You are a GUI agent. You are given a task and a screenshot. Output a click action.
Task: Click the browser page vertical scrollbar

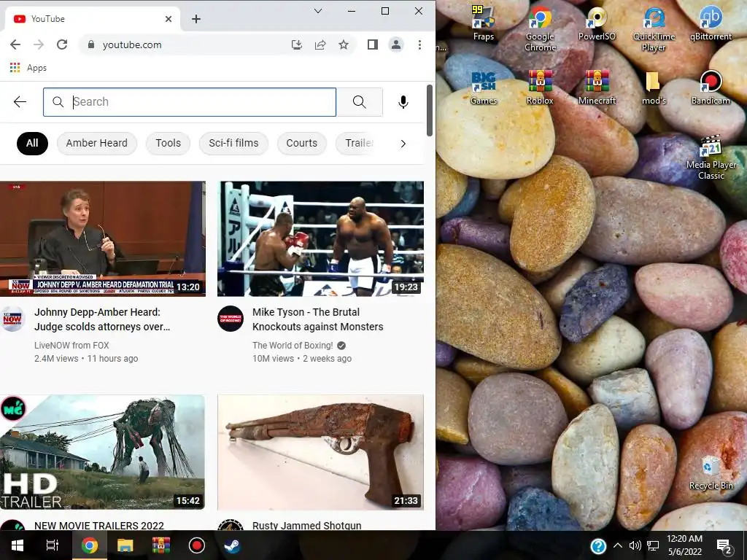429,111
